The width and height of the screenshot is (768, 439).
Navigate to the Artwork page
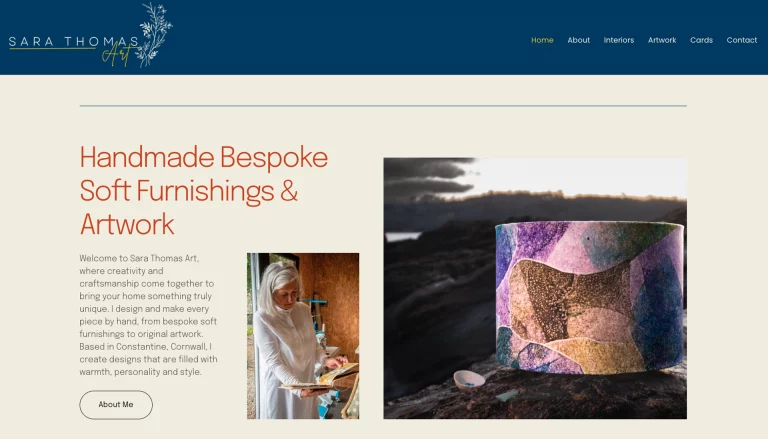pyautogui.click(x=662, y=40)
